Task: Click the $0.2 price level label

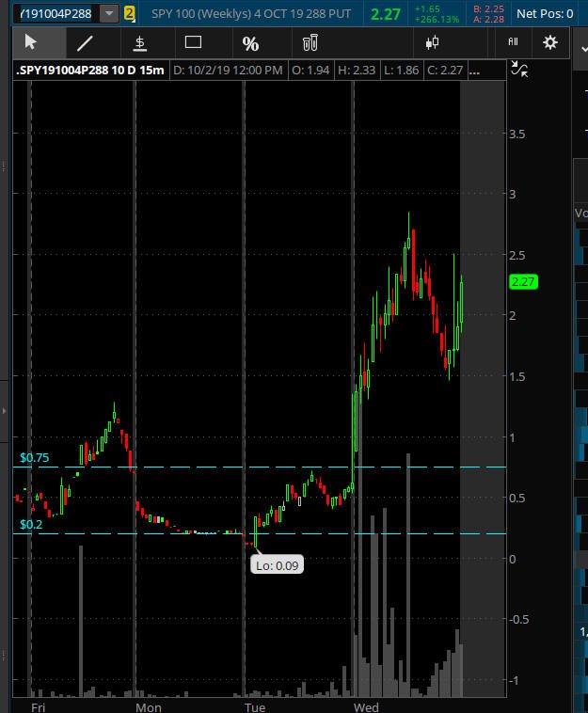Action: [x=31, y=524]
